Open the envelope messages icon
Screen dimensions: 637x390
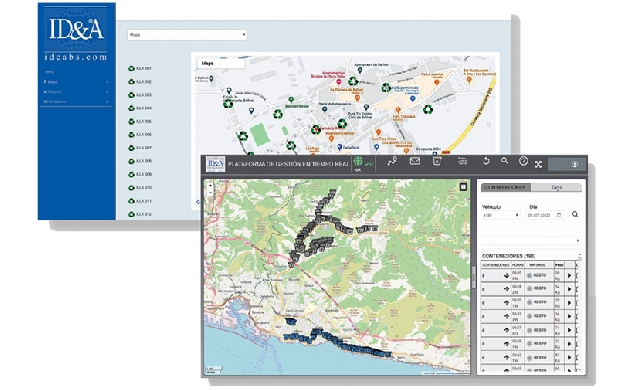pos(414,161)
